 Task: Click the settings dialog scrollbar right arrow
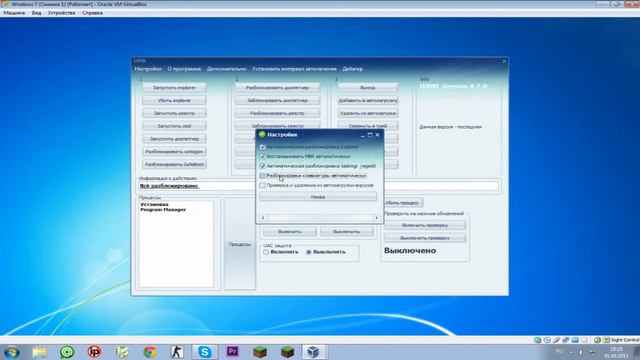click(x=377, y=218)
